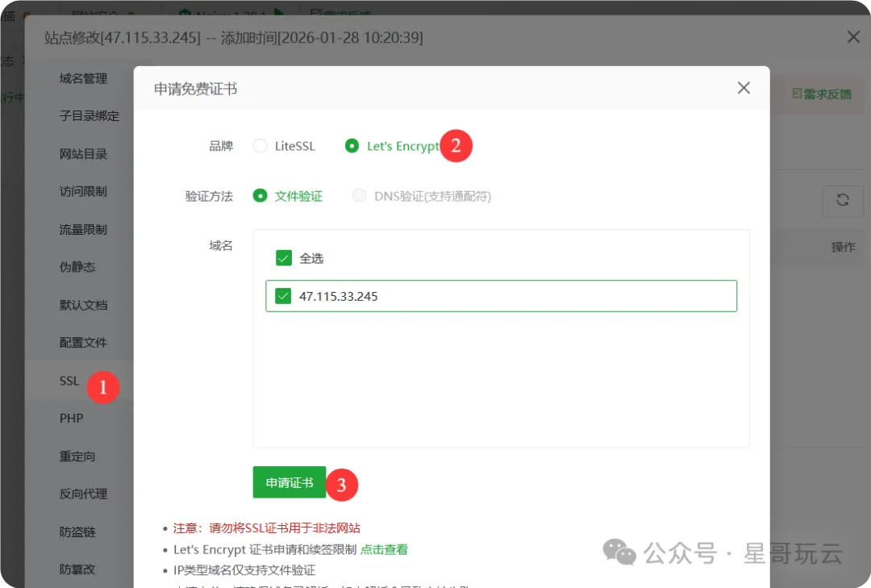The height and width of the screenshot is (588, 871).
Task: Open the 域名管理 section
Action: [x=84, y=77]
